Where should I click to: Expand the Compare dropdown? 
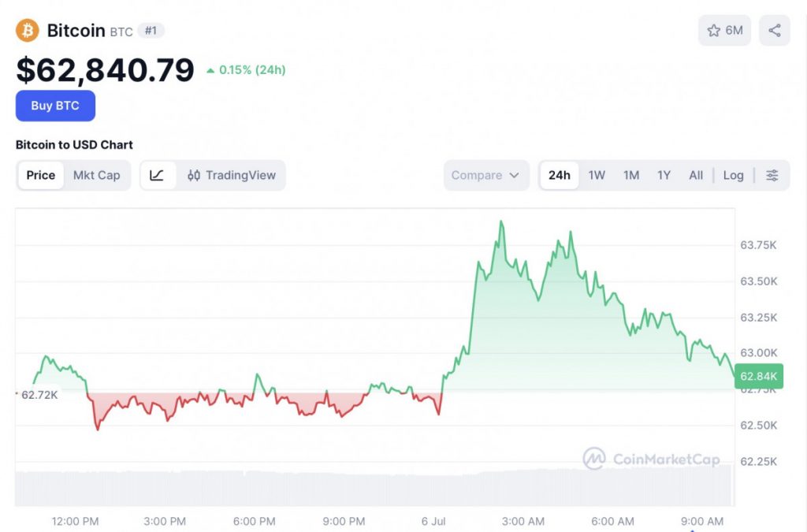[485, 176]
